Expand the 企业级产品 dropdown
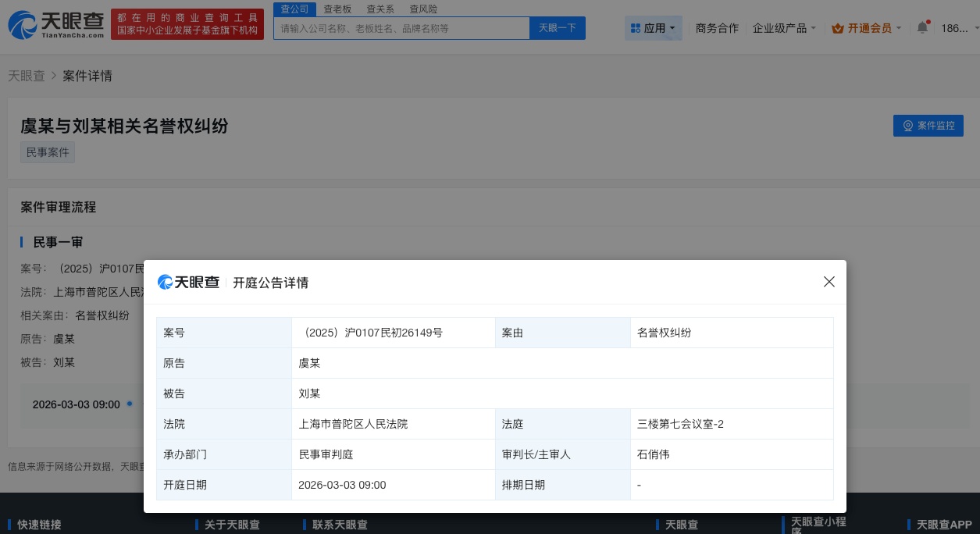Viewport: 980px width, 534px height. 784,28
